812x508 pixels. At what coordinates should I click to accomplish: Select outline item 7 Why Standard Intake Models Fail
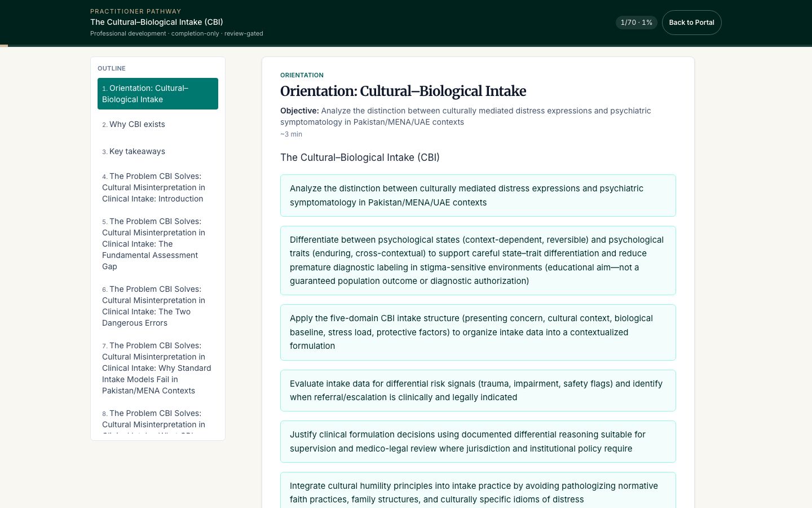158,368
